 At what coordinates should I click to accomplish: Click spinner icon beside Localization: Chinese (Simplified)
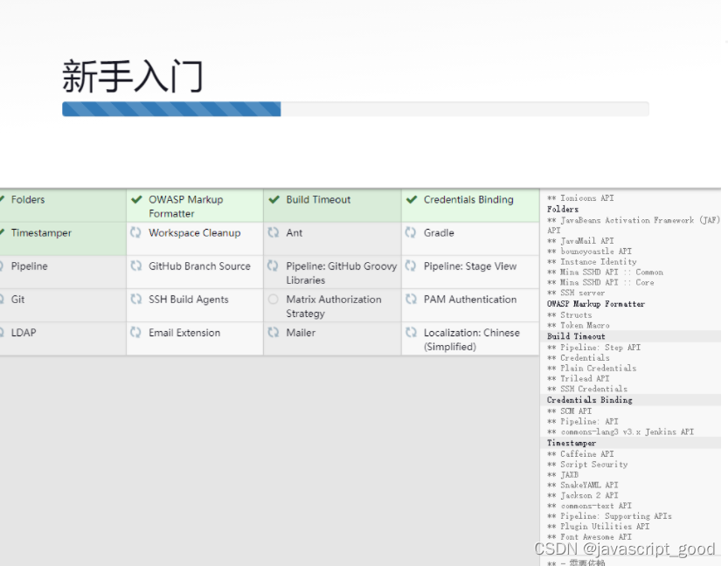411,333
